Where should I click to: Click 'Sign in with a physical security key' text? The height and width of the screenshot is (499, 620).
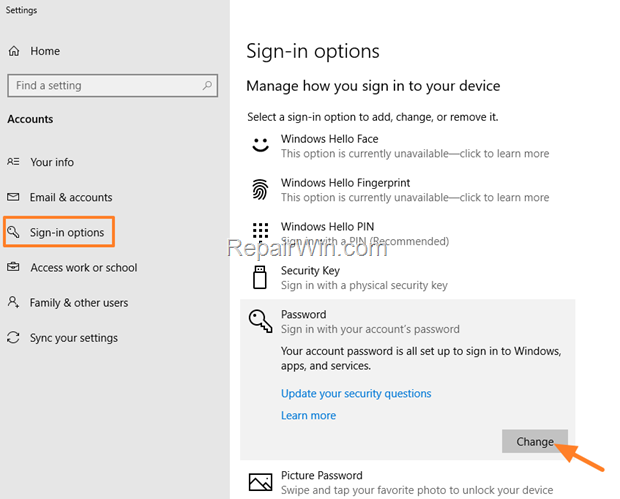coord(364,285)
